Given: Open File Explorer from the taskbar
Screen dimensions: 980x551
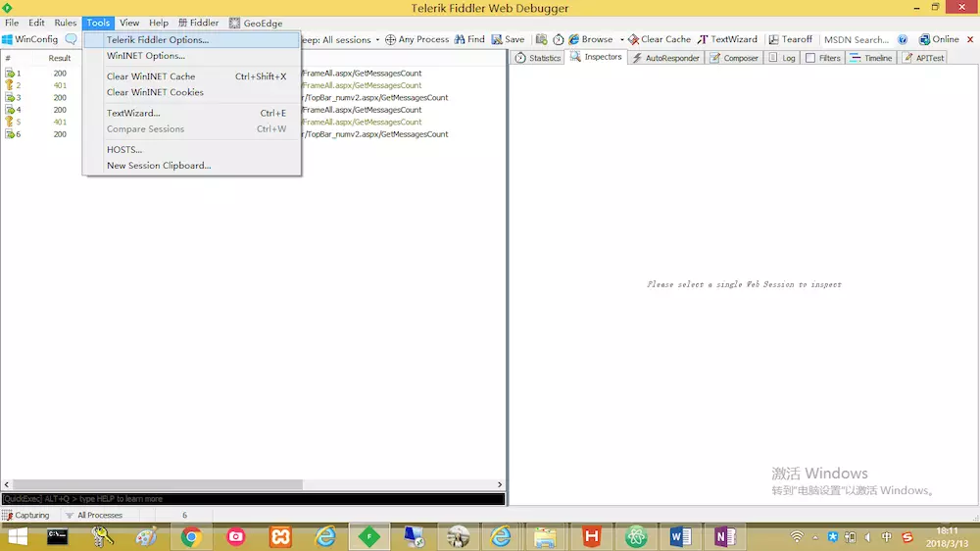Looking at the screenshot, I should pos(545,537).
